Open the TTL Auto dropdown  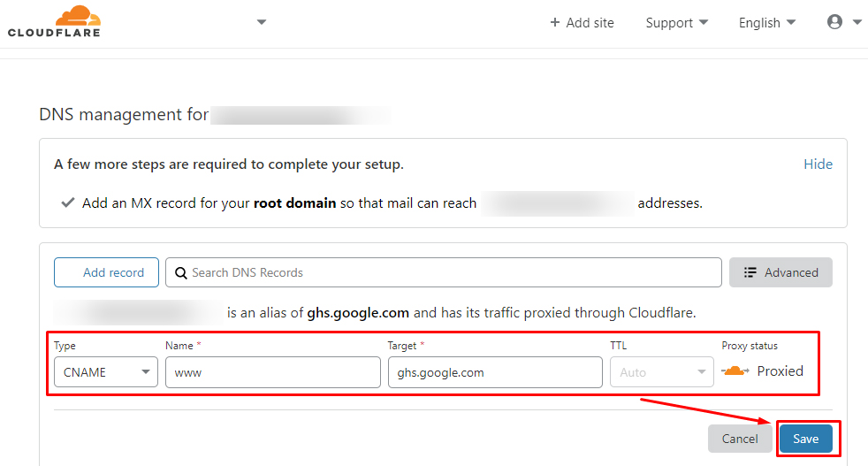(661, 371)
